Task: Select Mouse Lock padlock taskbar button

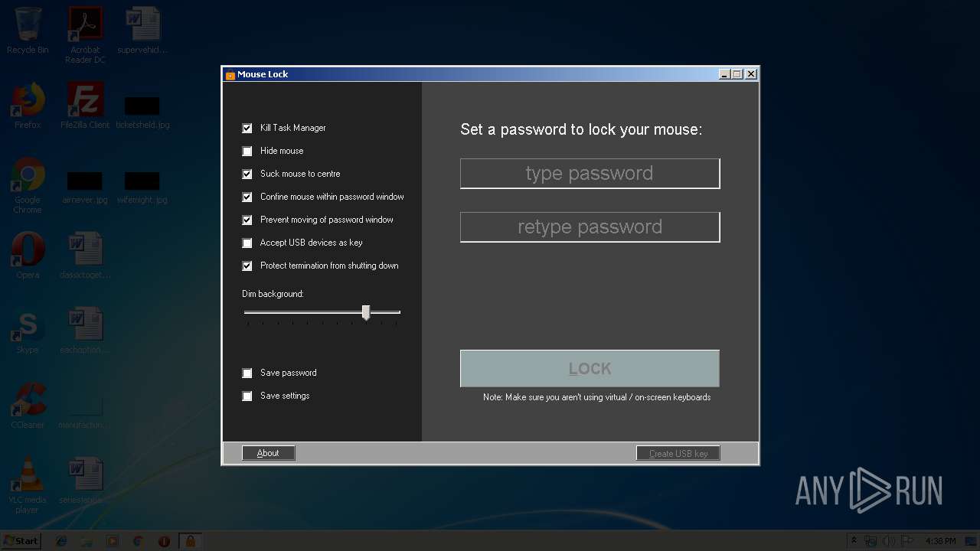Action: click(190, 541)
